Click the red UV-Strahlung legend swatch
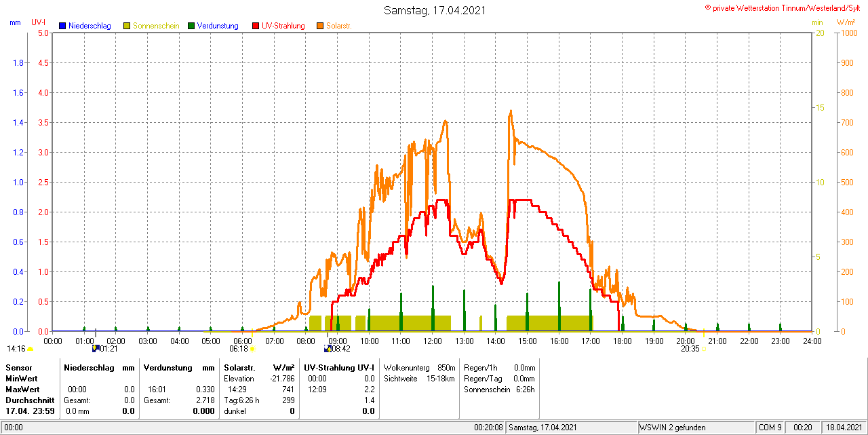Viewport: 868px width, 435px height. [x=256, y=26]
